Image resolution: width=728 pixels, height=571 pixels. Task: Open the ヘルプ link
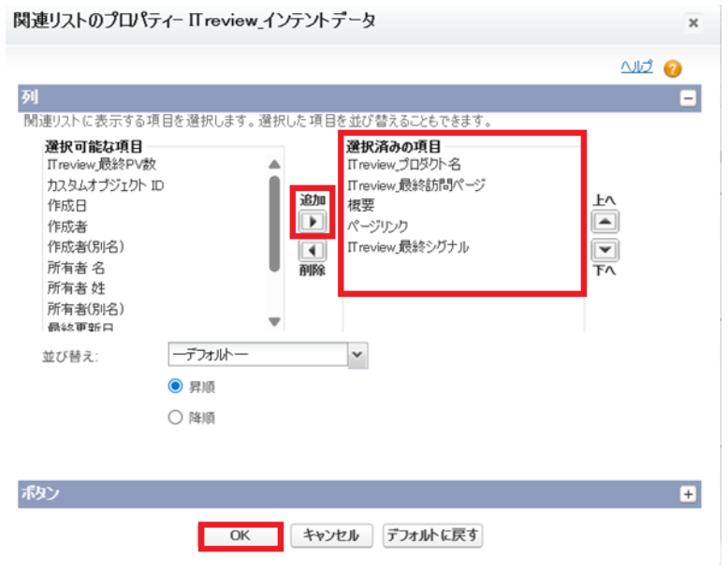(636, 67)
